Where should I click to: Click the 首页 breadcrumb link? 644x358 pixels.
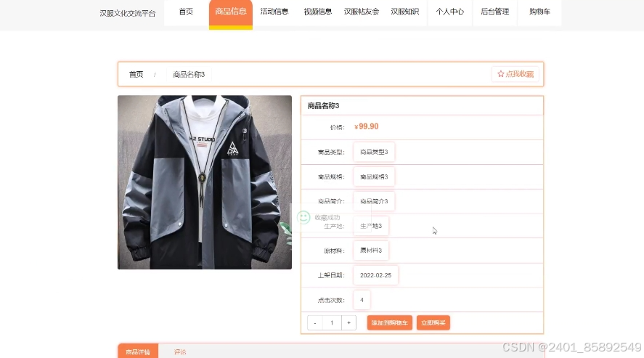pos(136,74)
